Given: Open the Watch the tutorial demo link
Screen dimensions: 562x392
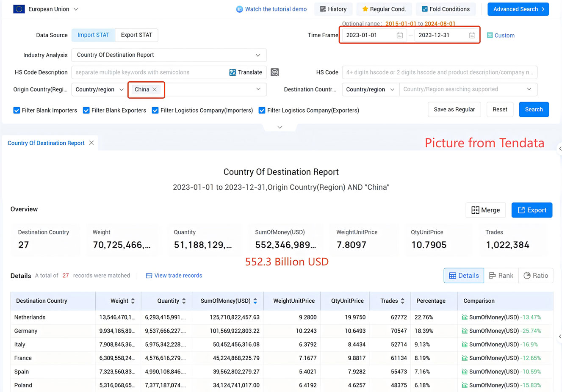Looking at the screenshot, I should [271, 9].
